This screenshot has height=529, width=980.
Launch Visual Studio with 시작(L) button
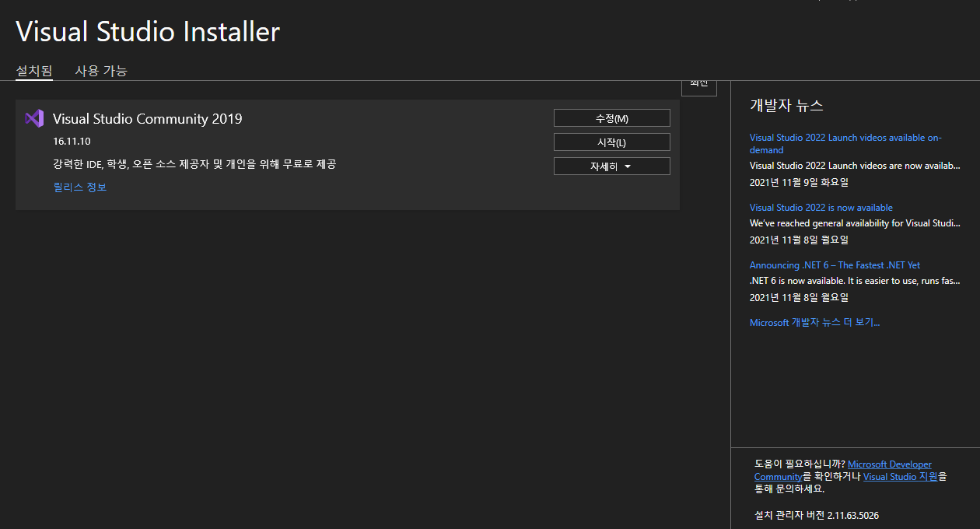tap(611, 142)
